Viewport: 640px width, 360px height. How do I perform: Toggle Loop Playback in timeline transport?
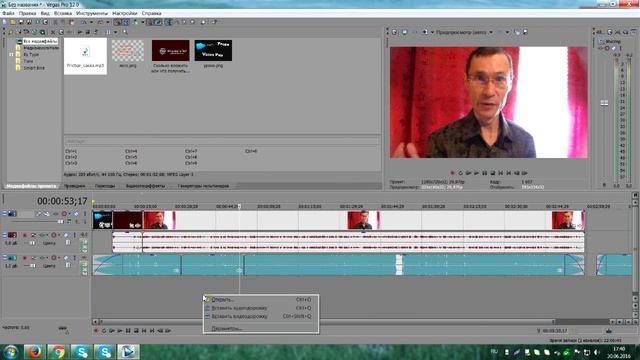(104, 331)
